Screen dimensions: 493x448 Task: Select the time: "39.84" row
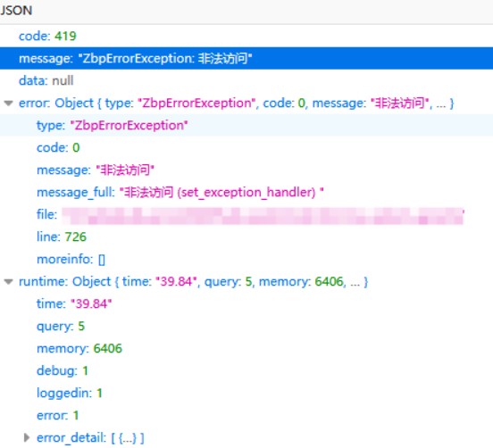246,303
